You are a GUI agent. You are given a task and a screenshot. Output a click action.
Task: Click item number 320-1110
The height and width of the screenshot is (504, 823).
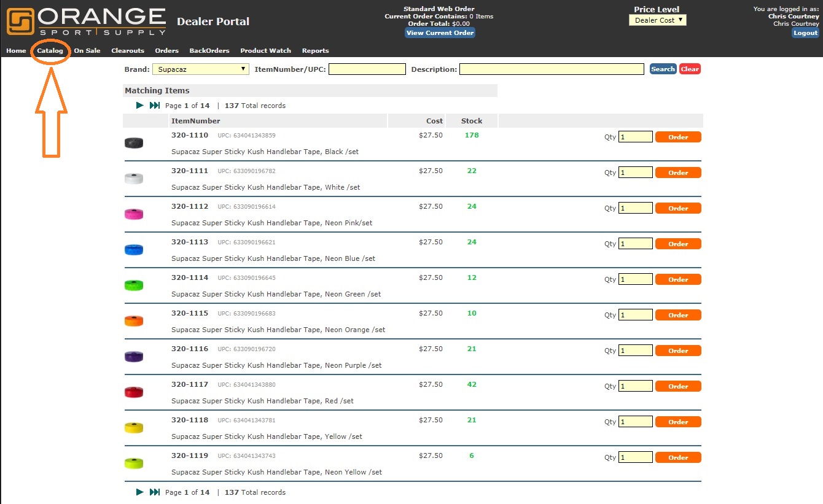190,135
